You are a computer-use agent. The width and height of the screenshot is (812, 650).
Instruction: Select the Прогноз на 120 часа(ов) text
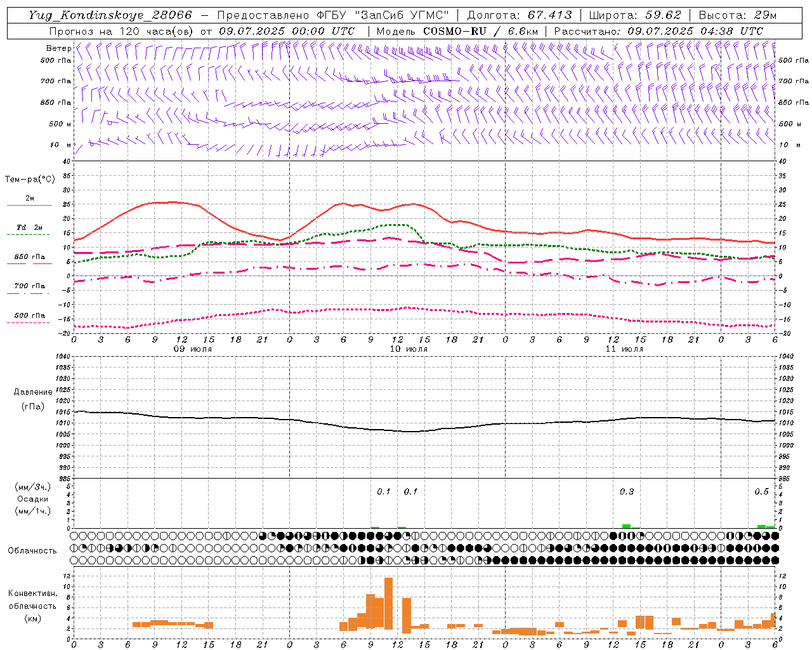[x=122, y=31]
